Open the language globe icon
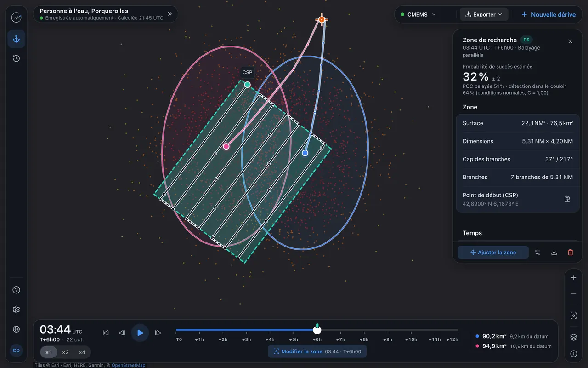 click(16, 329)
